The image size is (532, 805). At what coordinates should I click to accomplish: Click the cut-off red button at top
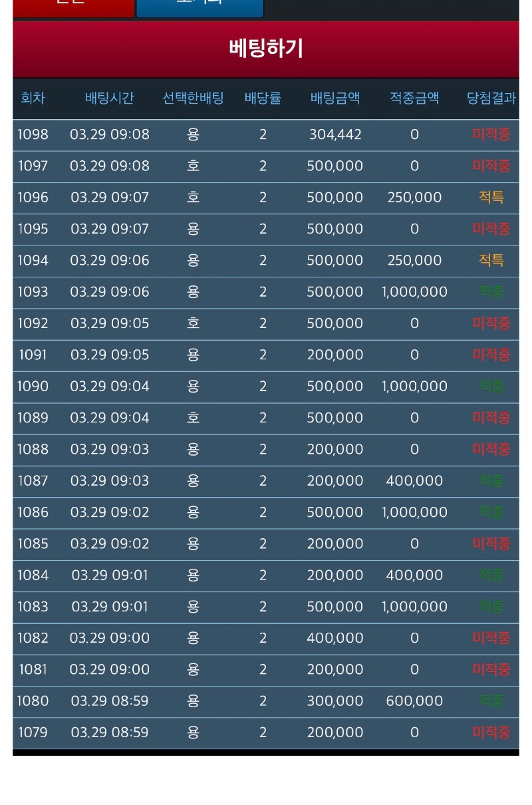pyautogui.click(x=73, y=7)
